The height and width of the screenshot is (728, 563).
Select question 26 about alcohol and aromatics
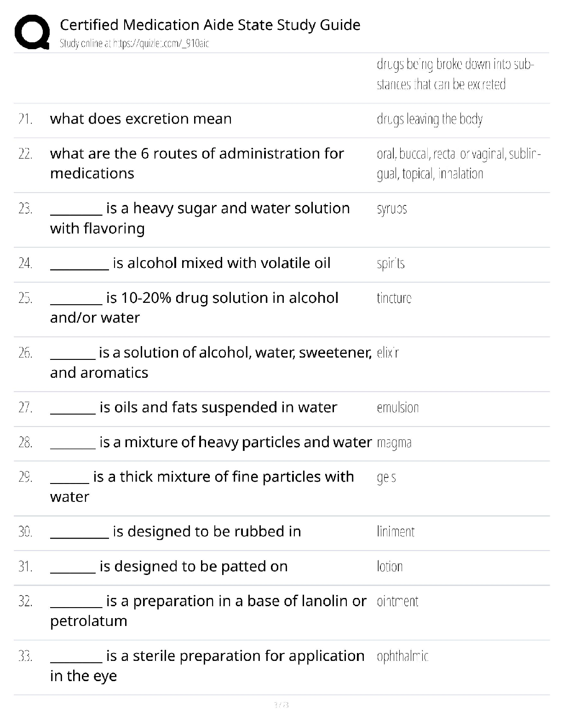211,362
